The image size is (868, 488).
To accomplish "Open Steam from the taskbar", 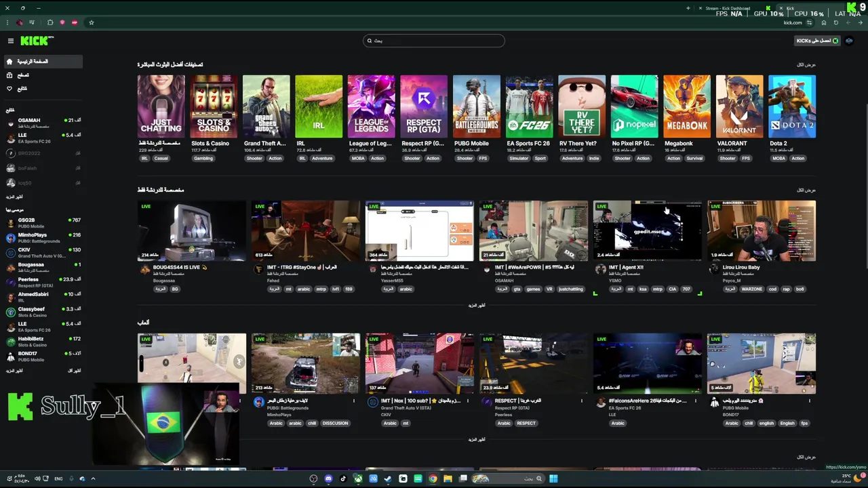I will (388, 479).
